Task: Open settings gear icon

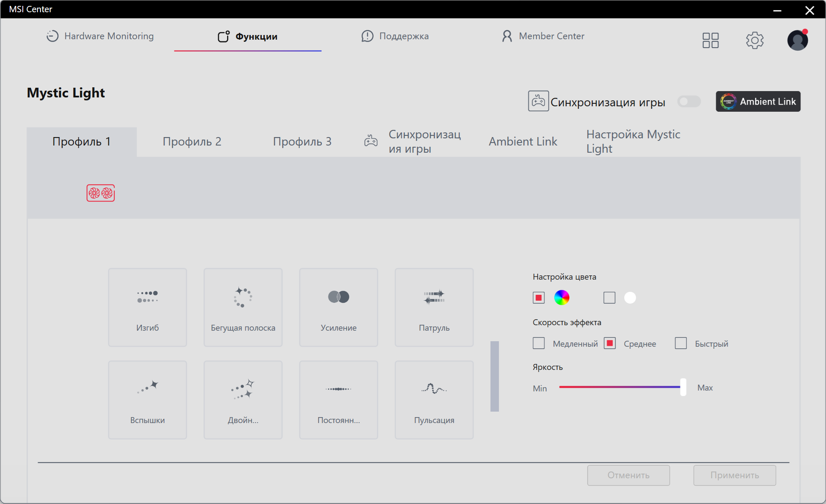Action: click(x=754, y=40)
